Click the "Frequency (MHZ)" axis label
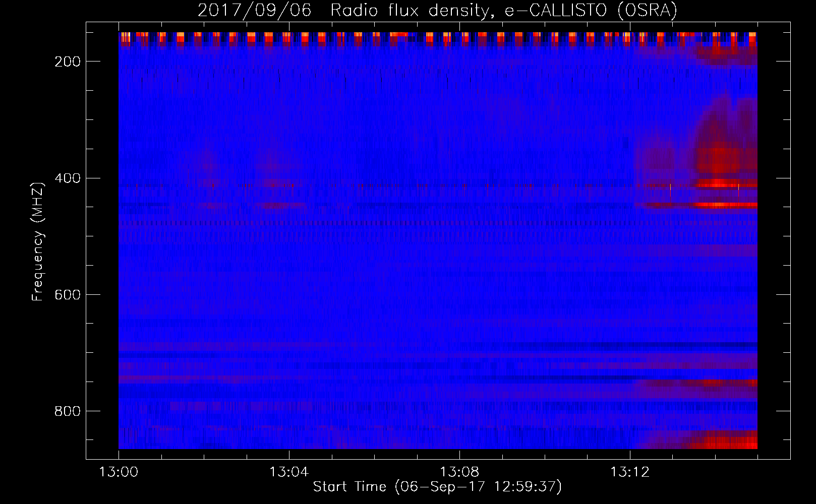The width and height of the screenshot is (816, 504). (38, 241)
